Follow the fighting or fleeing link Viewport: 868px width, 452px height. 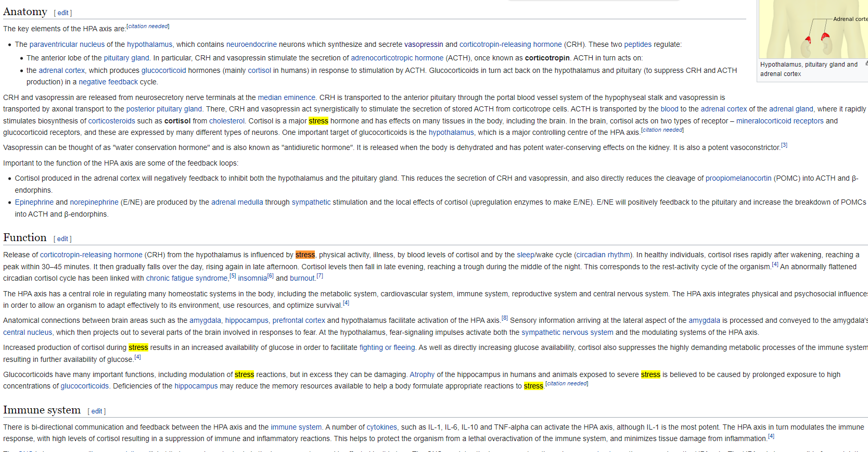(387, 347)
